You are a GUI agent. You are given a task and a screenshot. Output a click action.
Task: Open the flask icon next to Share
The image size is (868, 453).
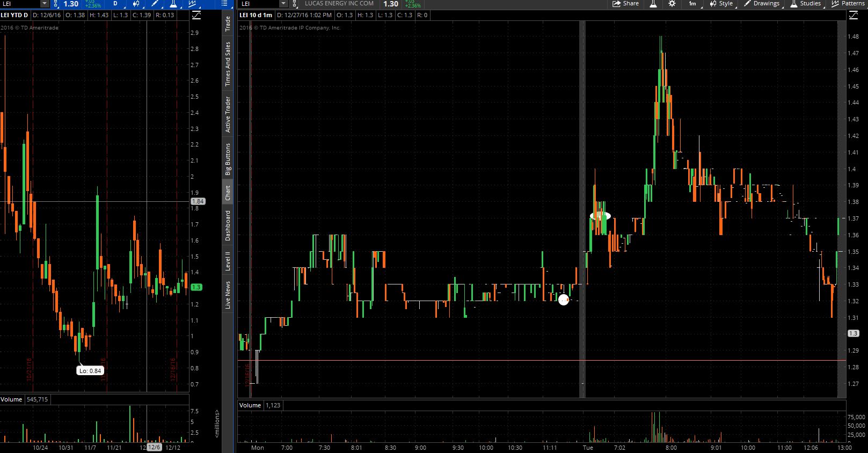tap(653, 4)
